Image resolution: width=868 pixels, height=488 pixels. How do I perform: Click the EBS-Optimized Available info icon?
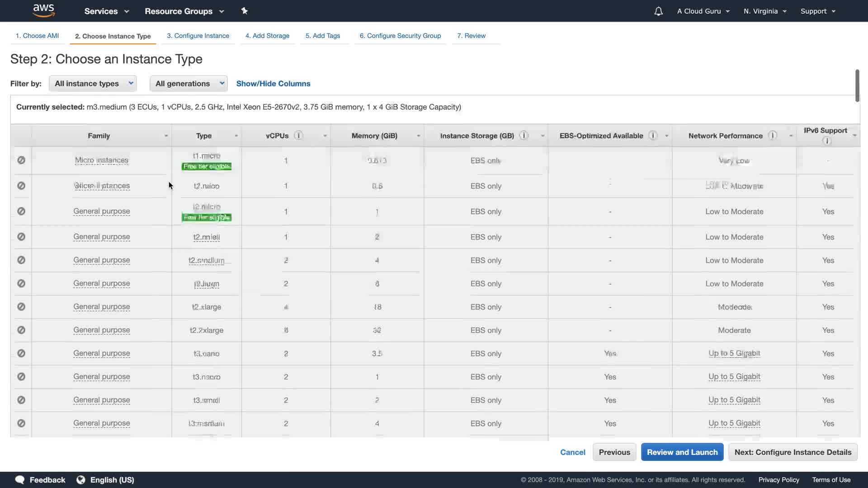click(653, 136)
